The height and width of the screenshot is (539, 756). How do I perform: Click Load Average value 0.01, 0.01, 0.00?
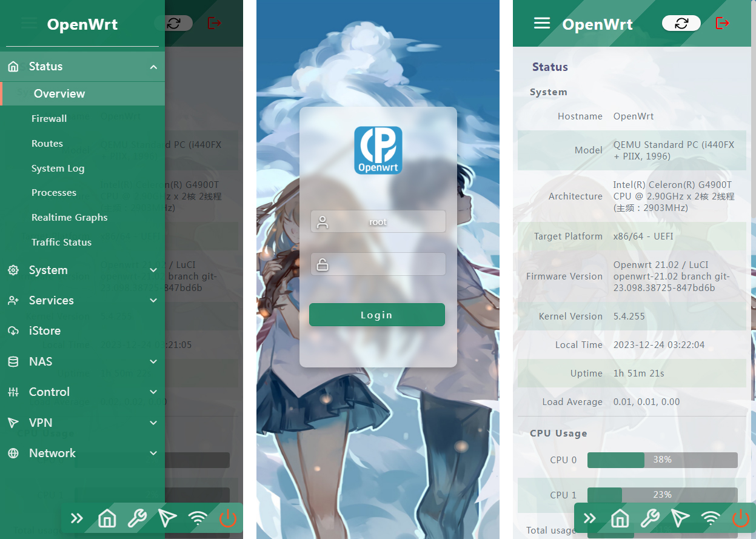[x=646, y=402]
